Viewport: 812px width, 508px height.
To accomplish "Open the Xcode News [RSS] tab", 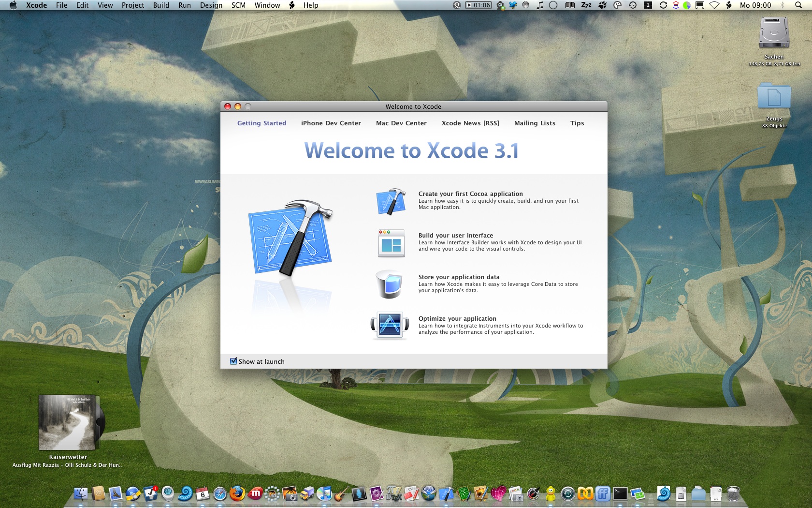I will [x=470, y=123].
